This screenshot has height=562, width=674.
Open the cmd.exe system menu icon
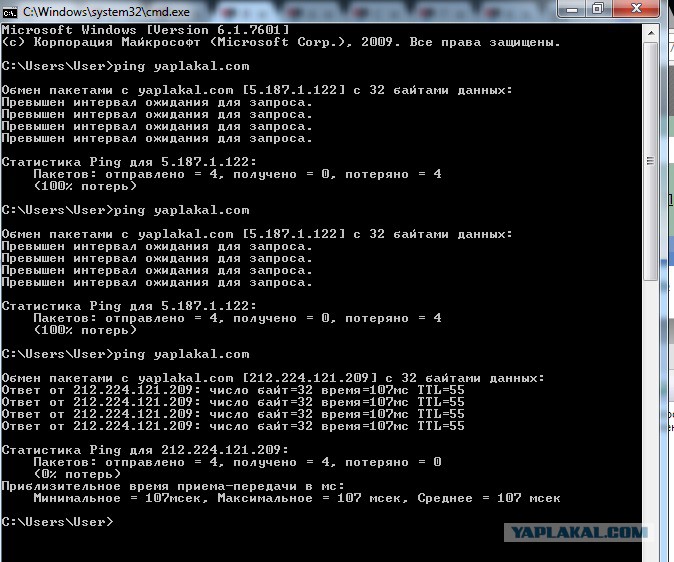[9, 12]
